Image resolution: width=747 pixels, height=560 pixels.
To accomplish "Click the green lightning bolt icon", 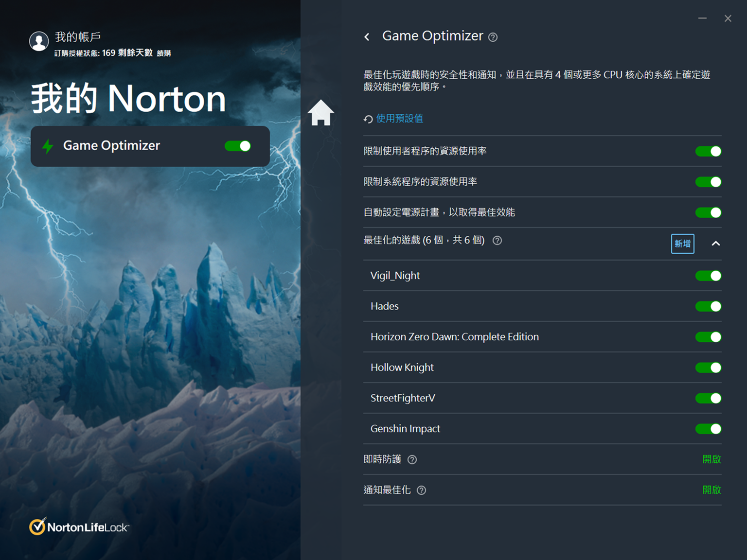I will [x=48, y=146].
